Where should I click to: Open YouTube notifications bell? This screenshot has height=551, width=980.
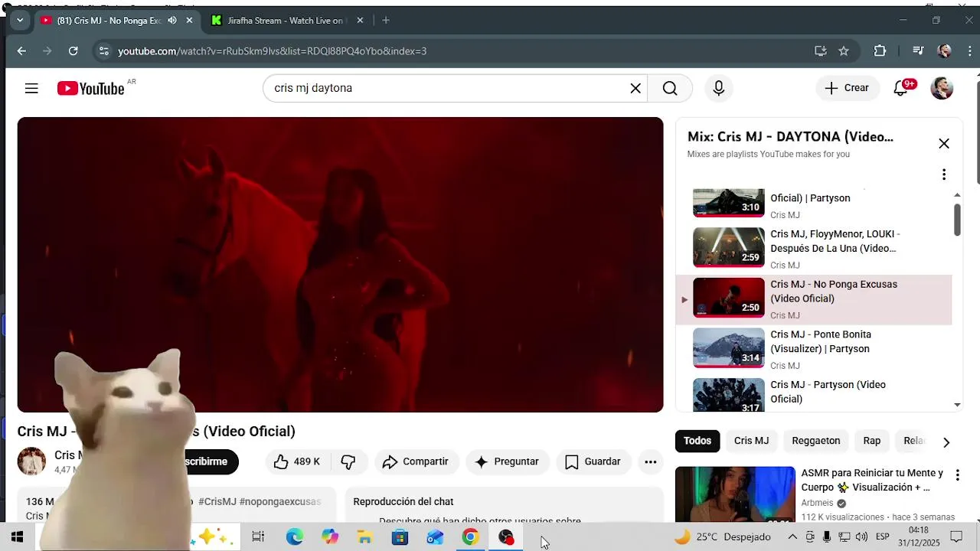(x=901, y=88)
